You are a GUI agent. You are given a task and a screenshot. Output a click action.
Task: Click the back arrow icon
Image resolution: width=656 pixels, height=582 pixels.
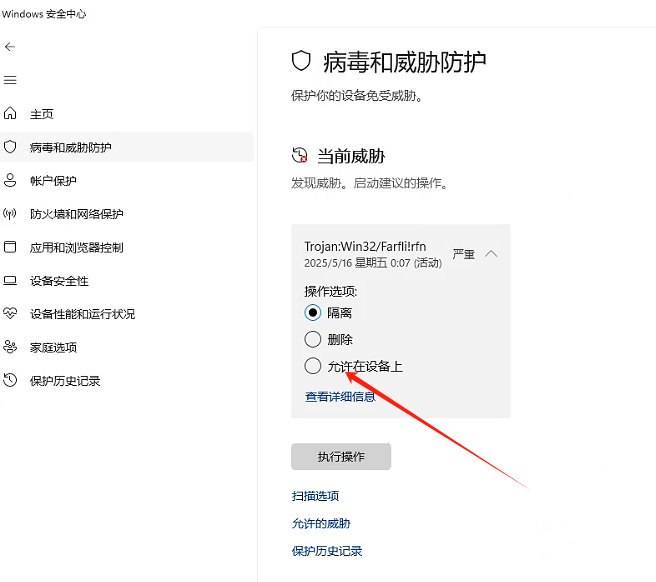click(x=10, y=47)
